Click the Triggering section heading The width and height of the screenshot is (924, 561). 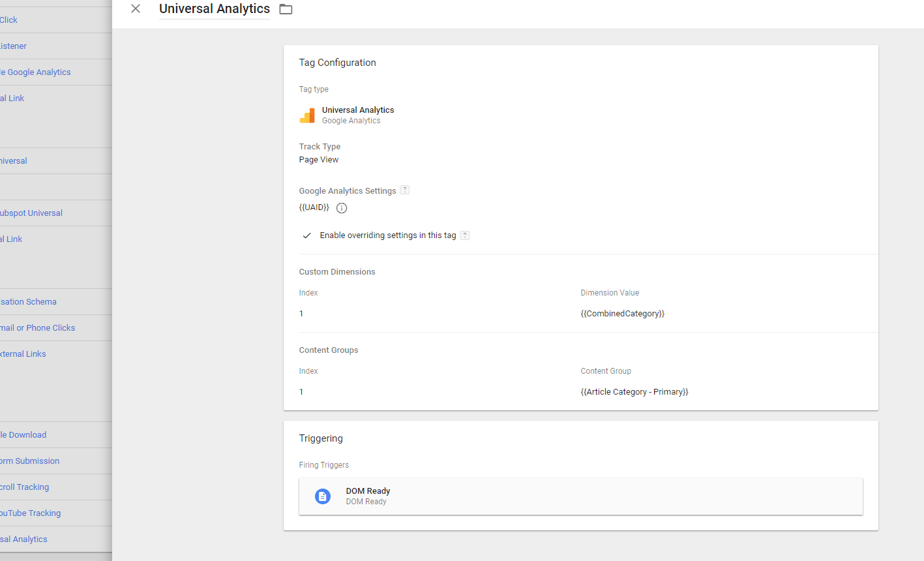coord(321,438)
